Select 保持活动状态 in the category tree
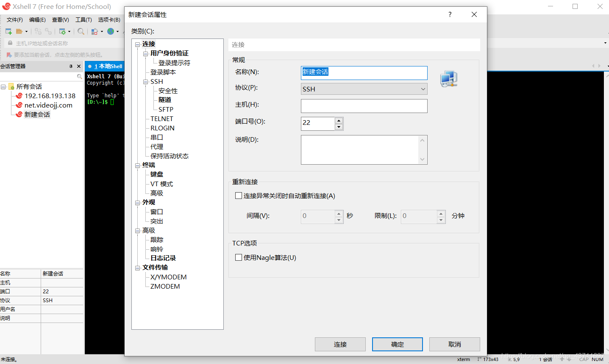This screenshot has height=364, width=609. [170, 156]
